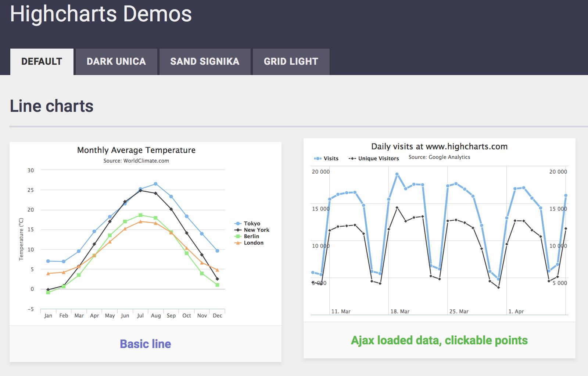This screenshot has height=376, width=588.
Task: Hide the Tokyo series via its legend label
Action: pos(253,223)
